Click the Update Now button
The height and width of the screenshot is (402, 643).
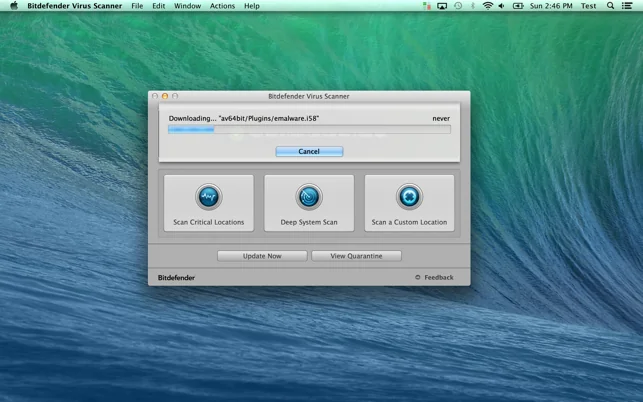pos(262,256)
